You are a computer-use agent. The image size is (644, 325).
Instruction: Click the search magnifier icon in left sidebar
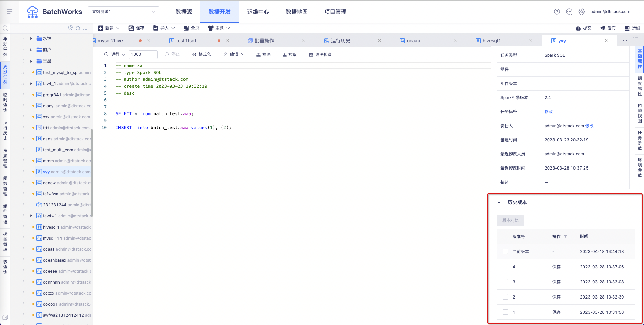(x=5, y=28)
